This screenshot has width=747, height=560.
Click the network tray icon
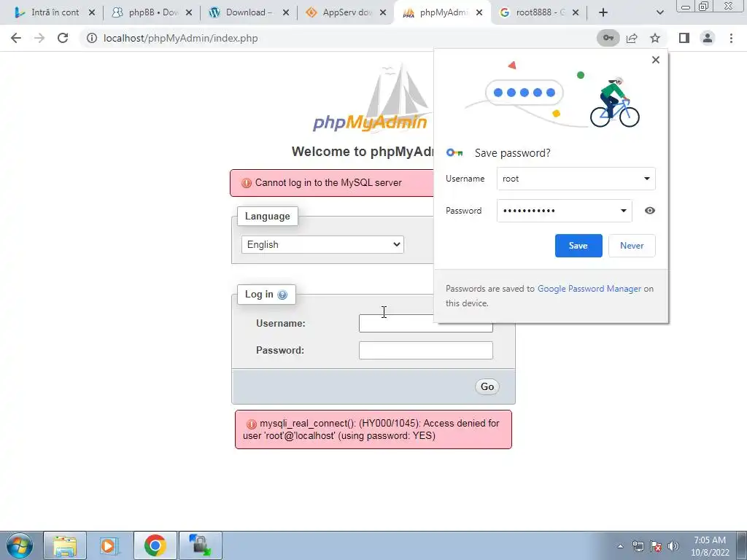(x=638, y=546)
